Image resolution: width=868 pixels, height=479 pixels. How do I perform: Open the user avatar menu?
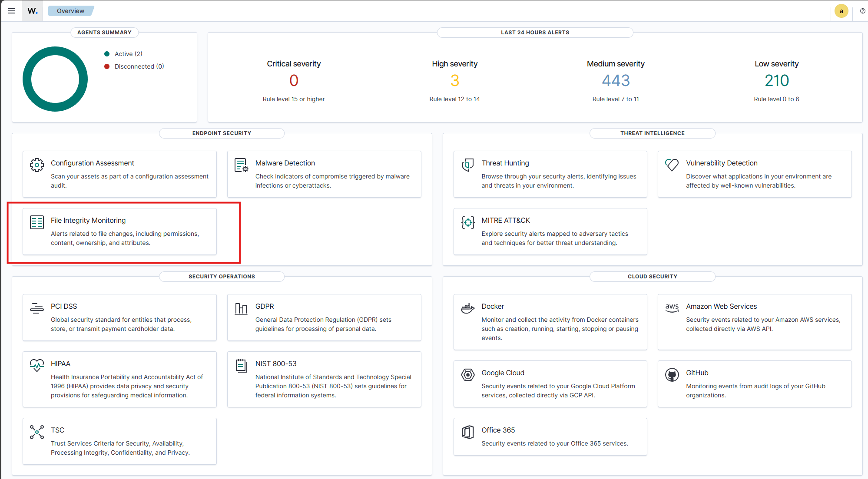tap(841, 11)
